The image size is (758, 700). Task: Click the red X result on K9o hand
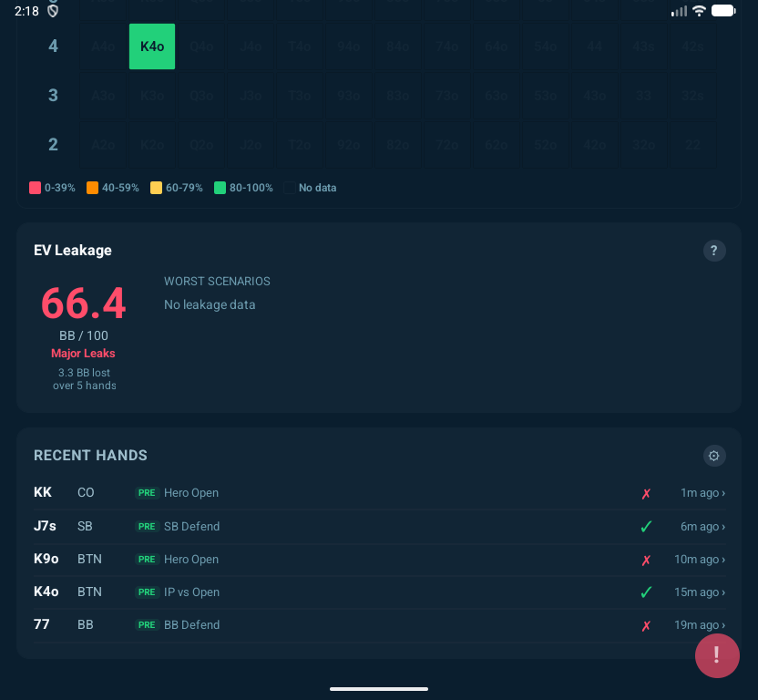click(x=646, y=560)
